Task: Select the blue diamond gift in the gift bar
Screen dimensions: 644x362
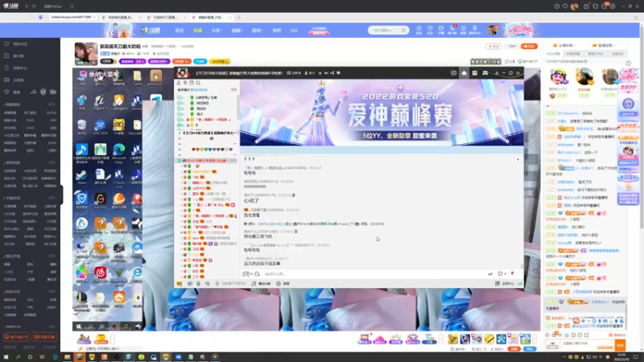Action: [x=412, y=339]
